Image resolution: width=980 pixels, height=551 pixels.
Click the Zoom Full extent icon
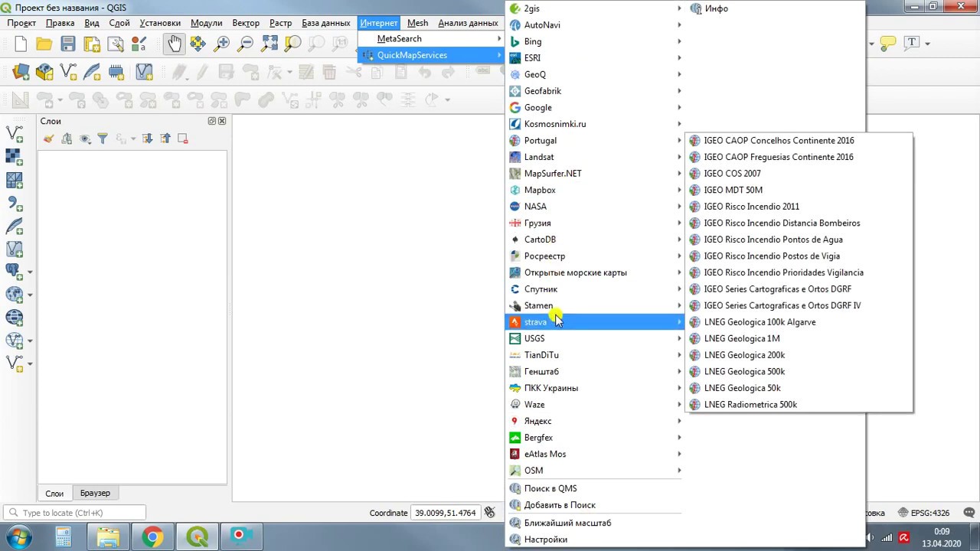click(269, 44)
